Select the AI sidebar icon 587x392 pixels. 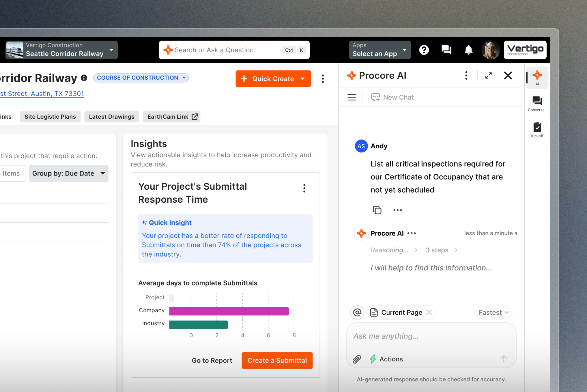click(537, 78)
